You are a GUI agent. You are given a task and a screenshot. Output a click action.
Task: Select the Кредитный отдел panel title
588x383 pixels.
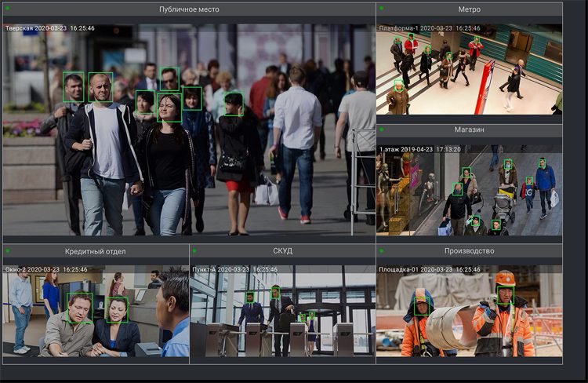click(x=96, y=251)
